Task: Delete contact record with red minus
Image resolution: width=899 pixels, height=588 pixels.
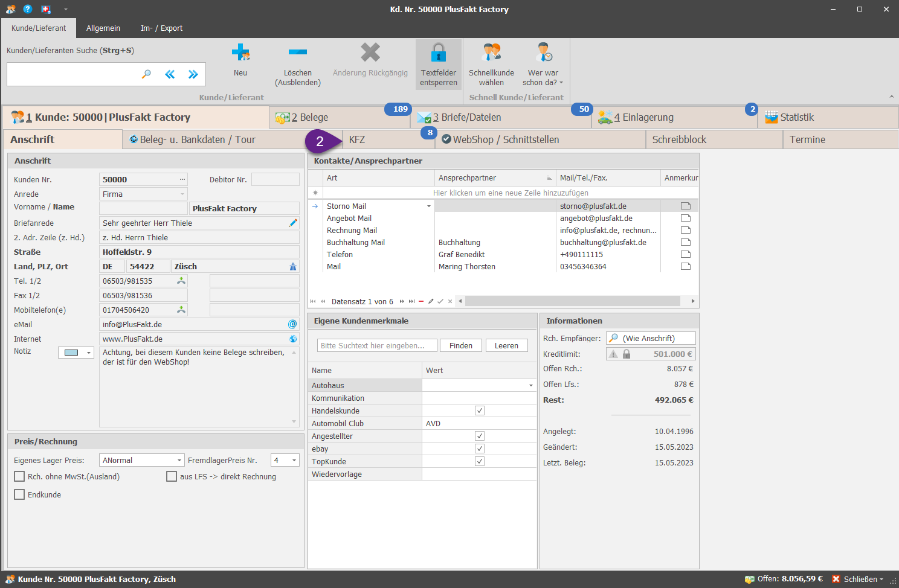Action: [421, 301]
